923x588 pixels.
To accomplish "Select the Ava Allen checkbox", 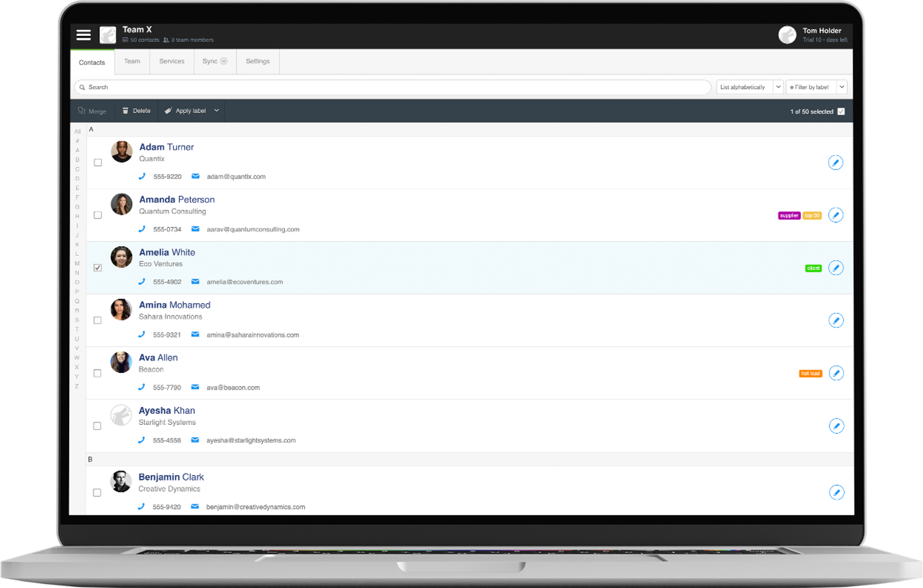I will click(x=97, y=373).
